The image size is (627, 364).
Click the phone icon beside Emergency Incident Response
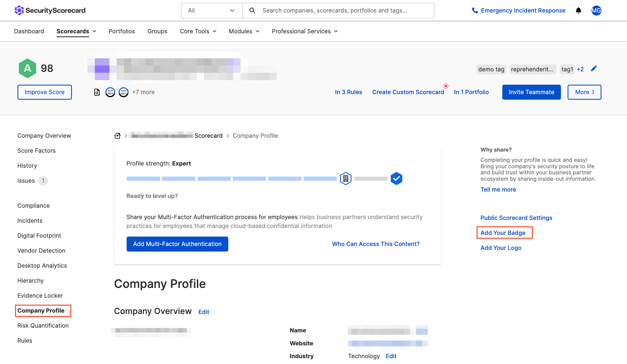coord(475,11)
